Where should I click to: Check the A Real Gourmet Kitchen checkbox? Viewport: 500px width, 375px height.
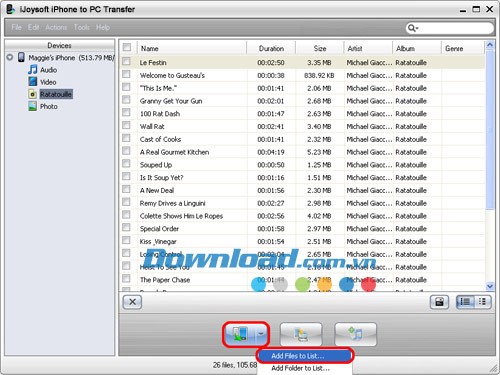click(x=126, y=151)
